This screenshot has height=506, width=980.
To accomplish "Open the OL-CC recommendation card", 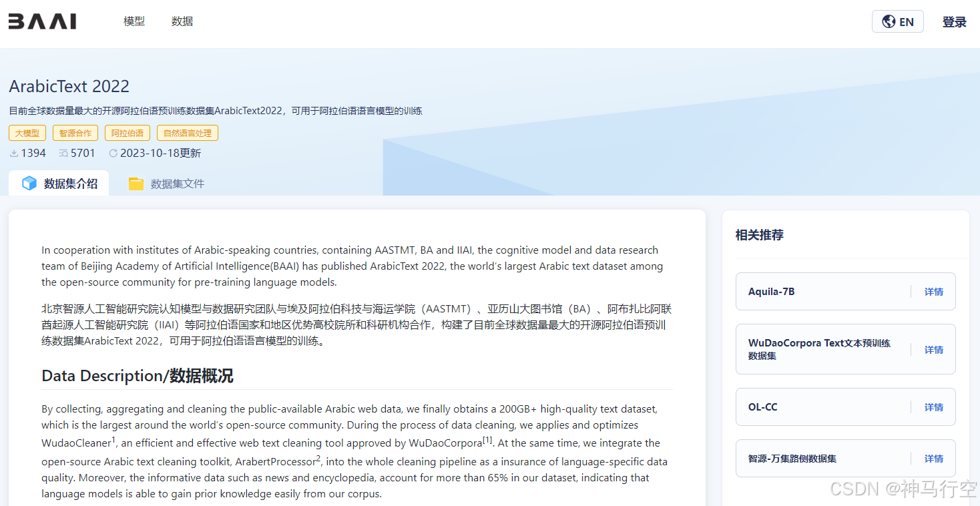I will click(x=846, y=407).
